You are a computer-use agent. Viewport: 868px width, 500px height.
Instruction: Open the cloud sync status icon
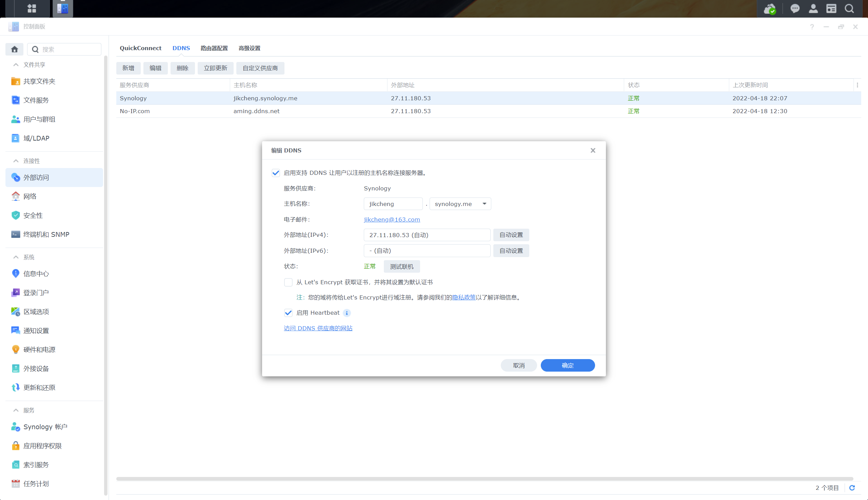770,8
